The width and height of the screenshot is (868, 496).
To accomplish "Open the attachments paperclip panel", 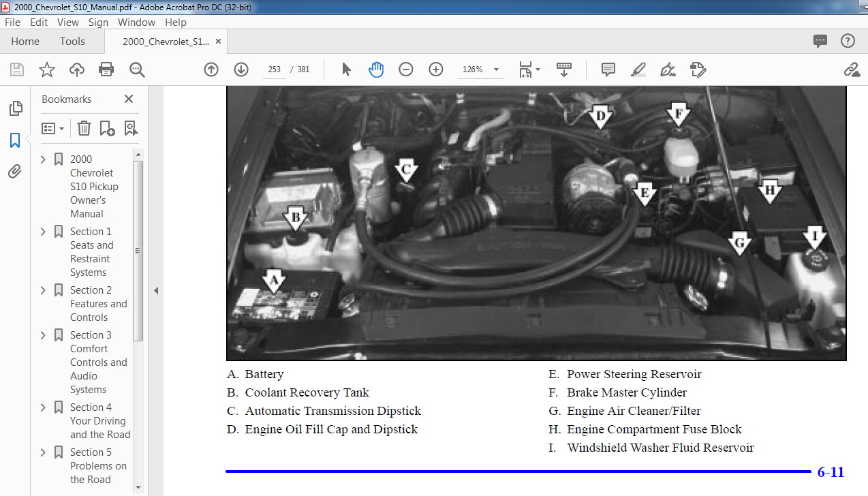I will coord(15,172).
